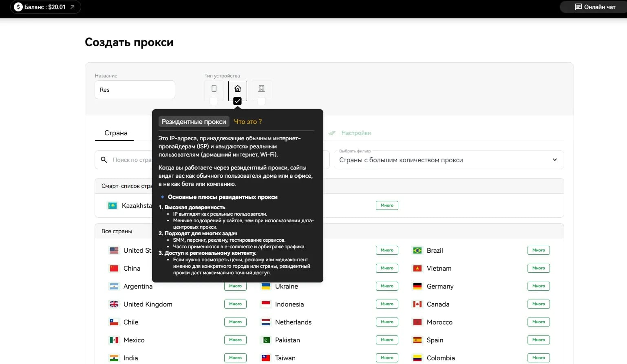Choose the Indonesia flag icon
627x364 pixels.
tap(266, 304)
